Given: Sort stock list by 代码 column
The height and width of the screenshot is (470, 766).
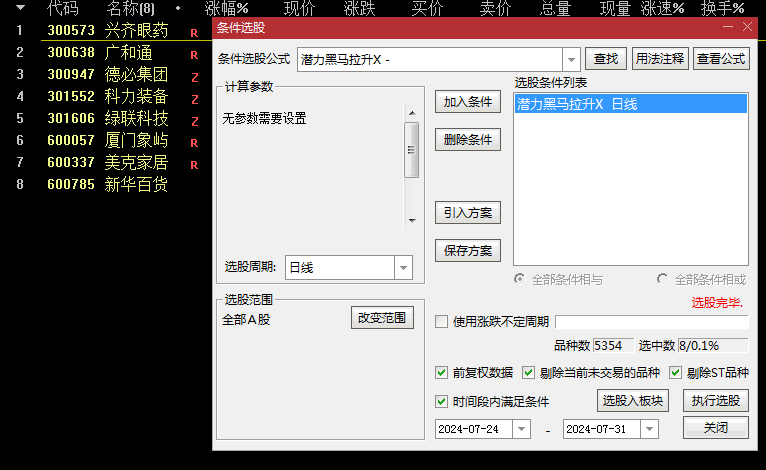Looking at the screenshot, I should click(x=62, y=8).
